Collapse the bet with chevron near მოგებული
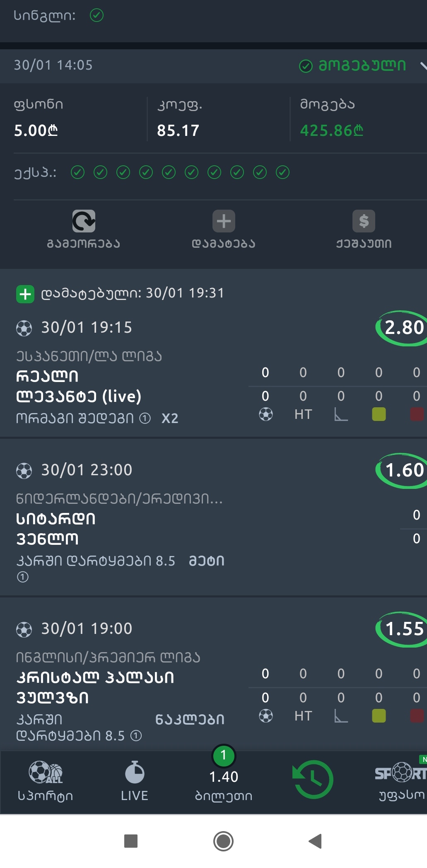Image resolution: width=427 pixels, height=868 pixels. point(422,65)
